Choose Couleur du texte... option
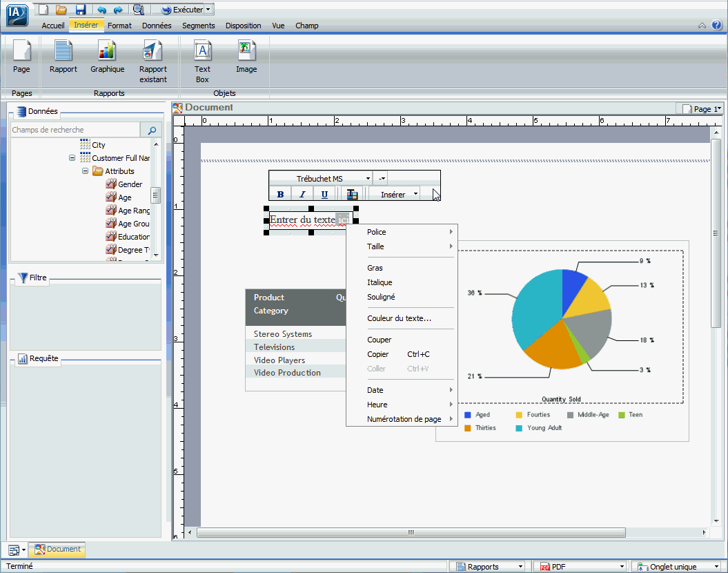This screenshot has width=728, height=573. (x=402, y=318)
